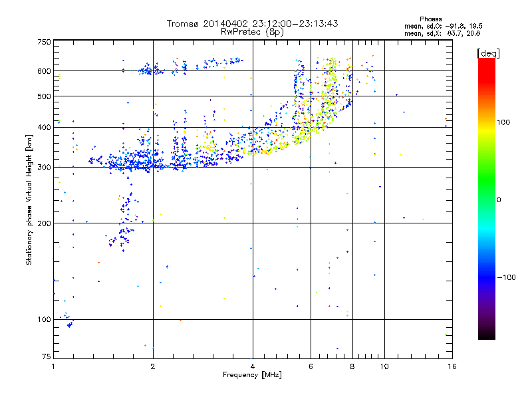Click the [deg] colorbar unit label

(488, 53)
